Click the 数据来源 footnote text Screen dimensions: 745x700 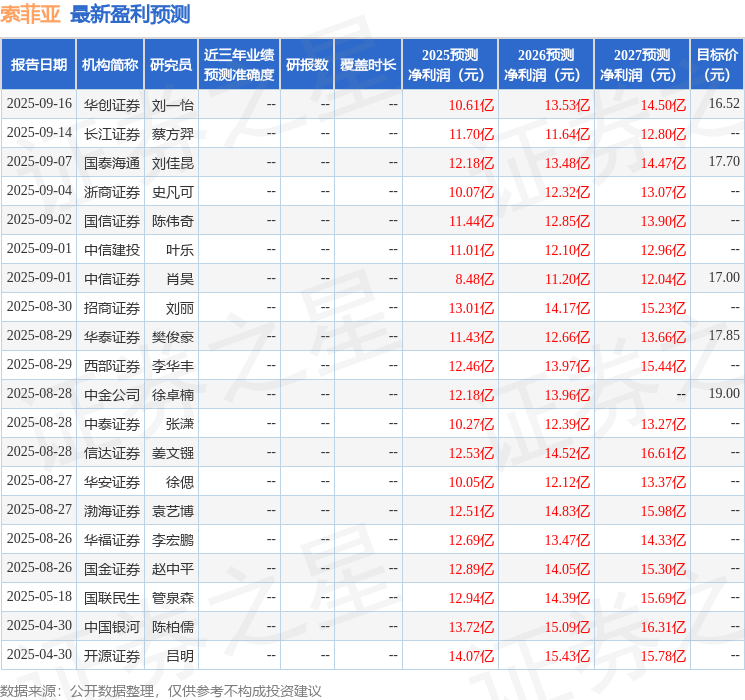click(161, 690)
